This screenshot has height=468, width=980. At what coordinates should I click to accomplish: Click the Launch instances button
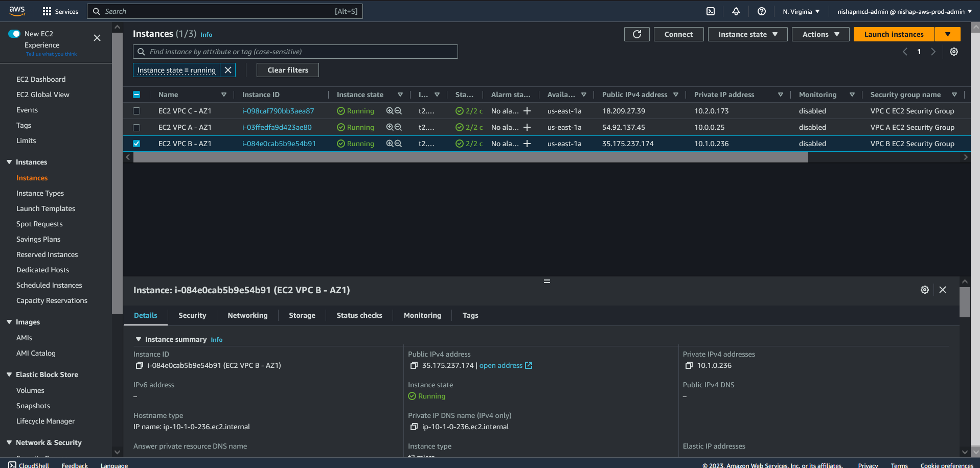tap(893, 34)
